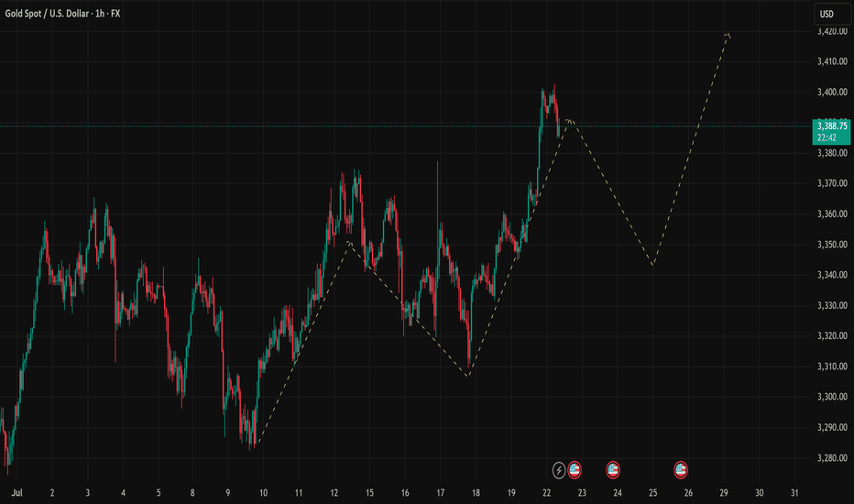Click the 3,330.00 price axis label
This screenshot has height=504, width=854.
tap(832, 306)
